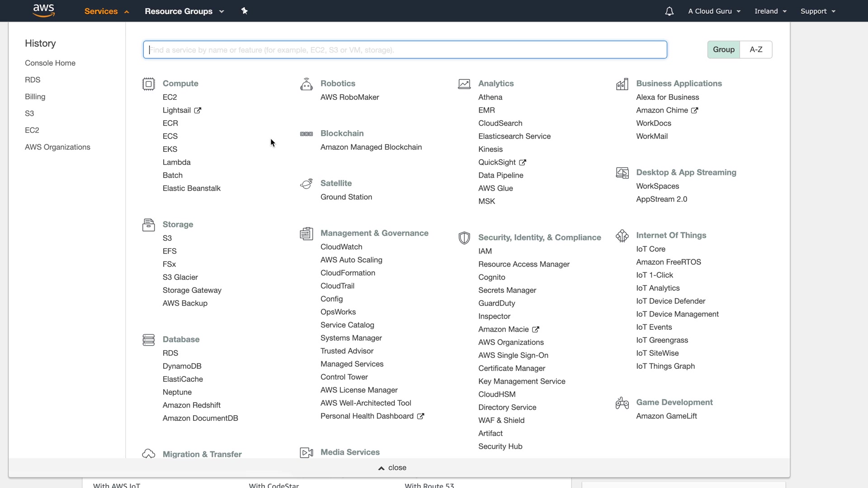Close the services panel via close bar
The image size is (868, 488).
(392, 468)
